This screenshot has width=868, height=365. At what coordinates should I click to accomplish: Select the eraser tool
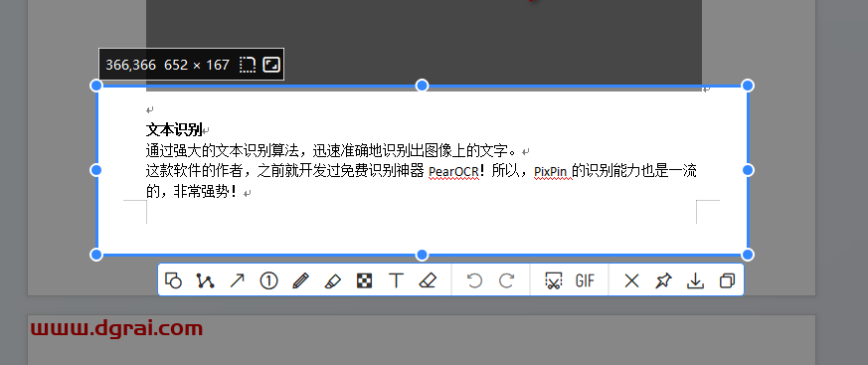coord(428,280)
